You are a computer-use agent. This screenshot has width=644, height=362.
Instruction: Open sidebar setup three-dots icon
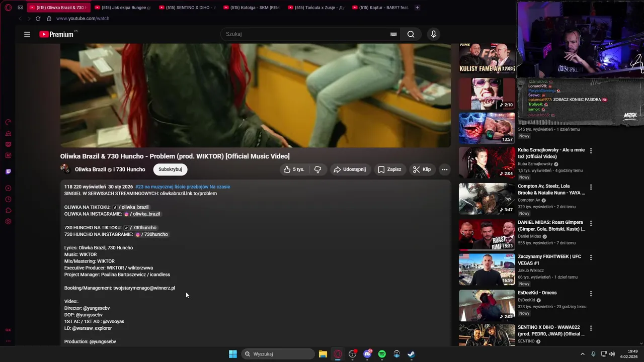[x=8, y=341]
